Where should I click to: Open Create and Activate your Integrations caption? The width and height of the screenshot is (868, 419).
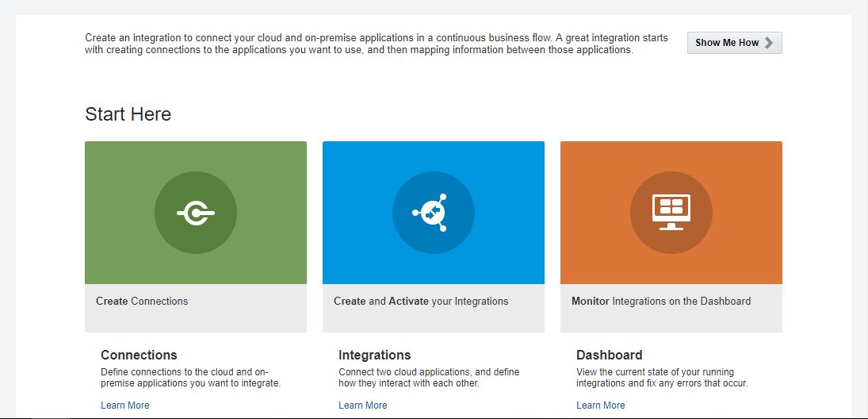[x=421, y=302]
